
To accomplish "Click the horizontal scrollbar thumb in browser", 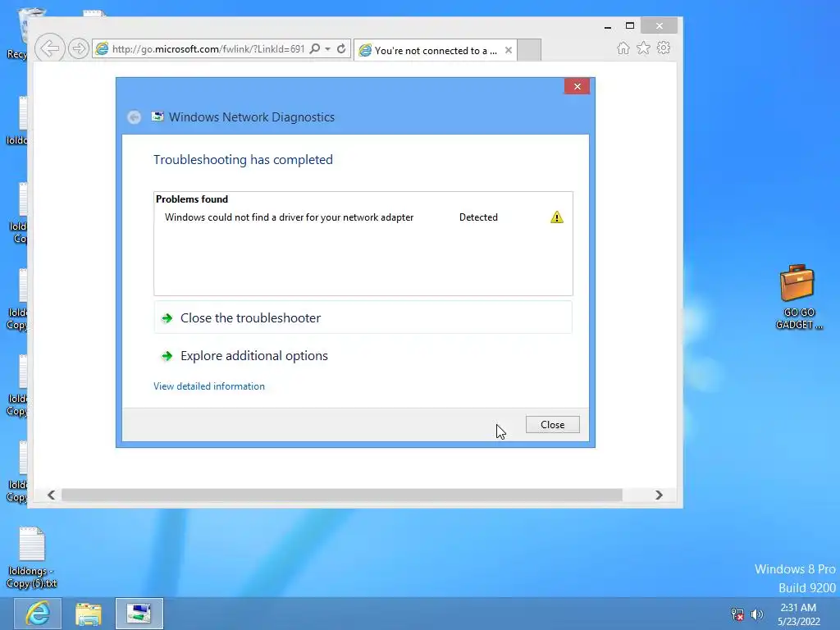I will pos(342,495).
